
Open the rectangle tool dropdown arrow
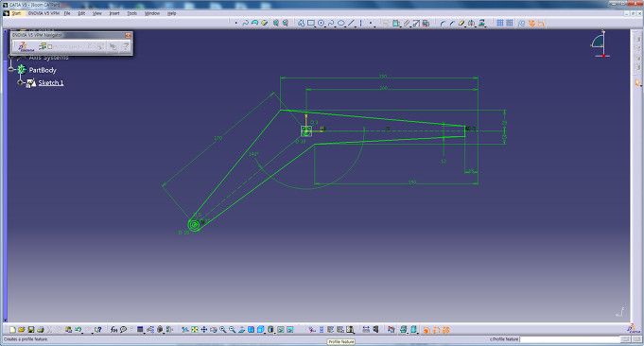pos(316,26)
